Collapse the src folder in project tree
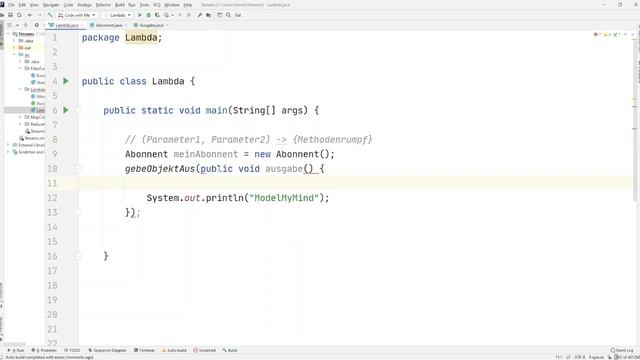640x360 pixels. point(14,55)
